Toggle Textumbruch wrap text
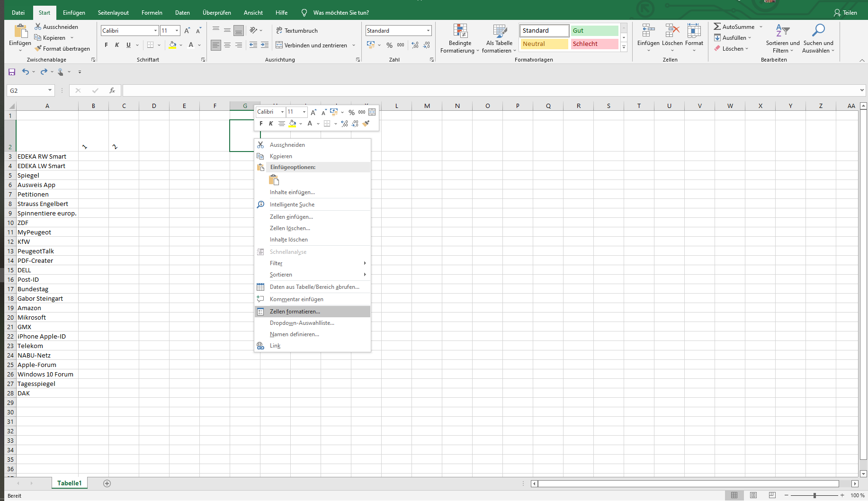Screen dimensions: 868x501 [x=297, y=31]
